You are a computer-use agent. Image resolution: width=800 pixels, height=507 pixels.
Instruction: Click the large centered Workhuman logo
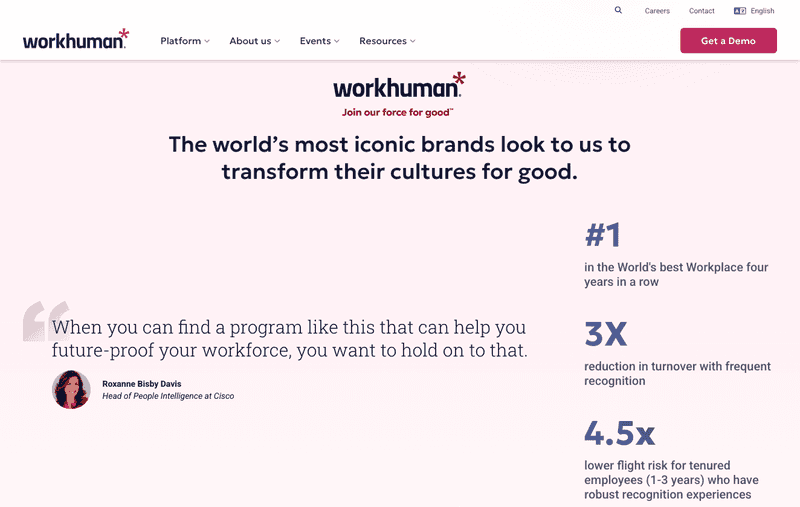click(399, 86)
